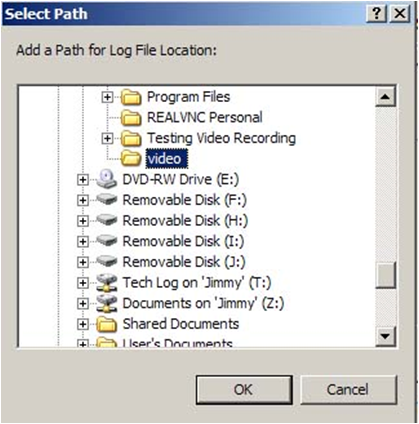The image size is (419, 424).
Task: Select the highlighted video folder
Action: 167,159
